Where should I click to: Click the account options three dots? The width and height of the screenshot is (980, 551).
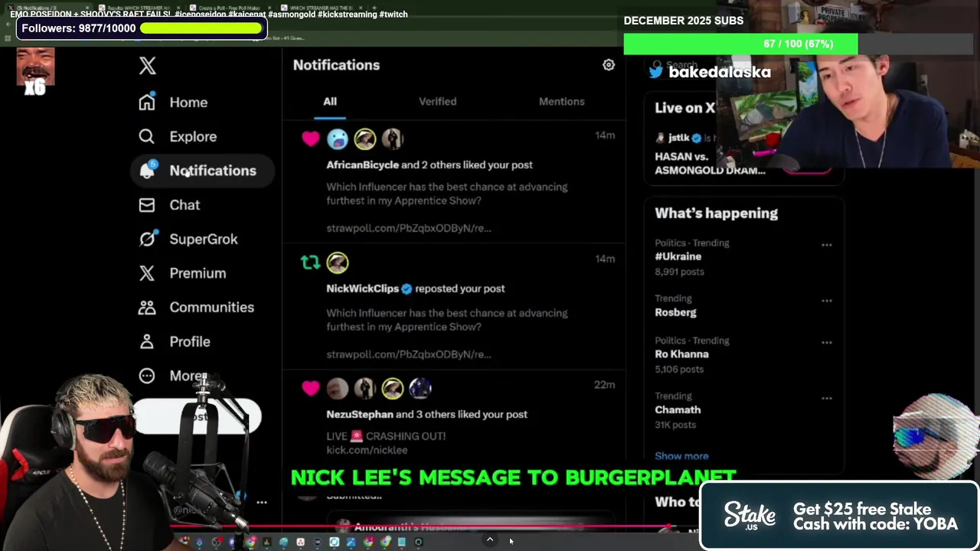(x=262, y=503)
